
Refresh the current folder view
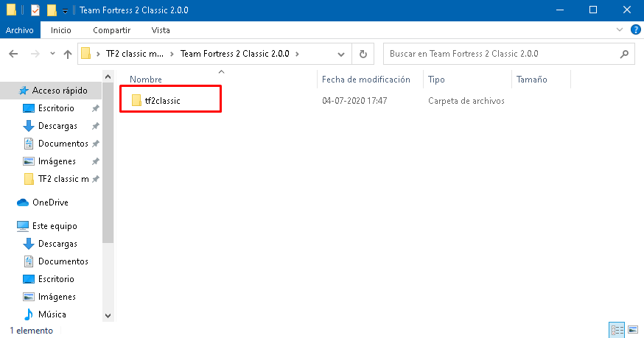tap(363, 54)
